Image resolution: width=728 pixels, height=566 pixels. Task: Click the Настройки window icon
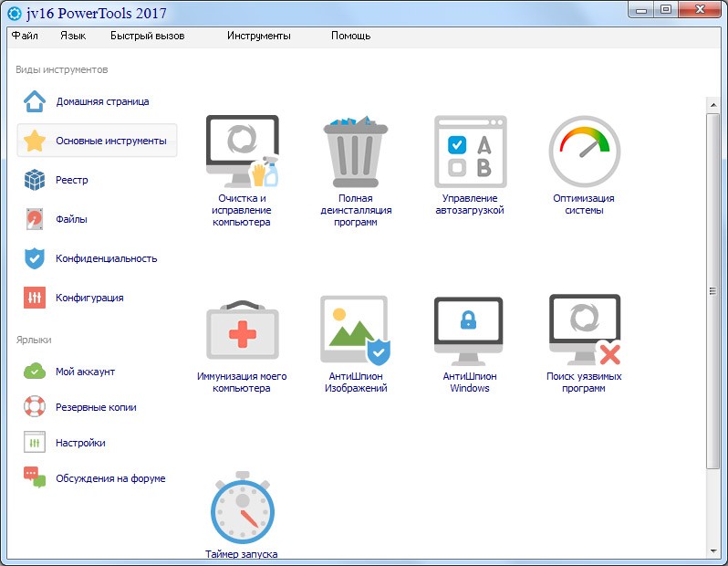[x=35, y=443]
